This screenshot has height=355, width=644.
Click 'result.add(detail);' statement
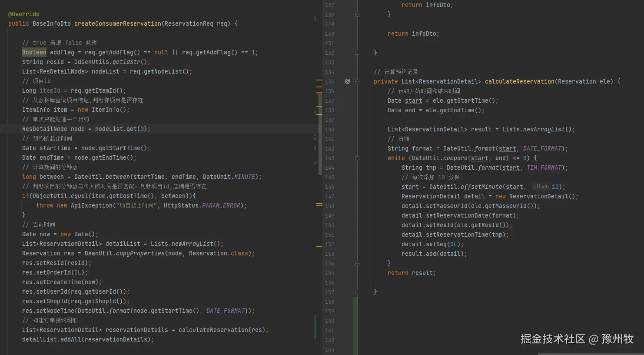434,254
